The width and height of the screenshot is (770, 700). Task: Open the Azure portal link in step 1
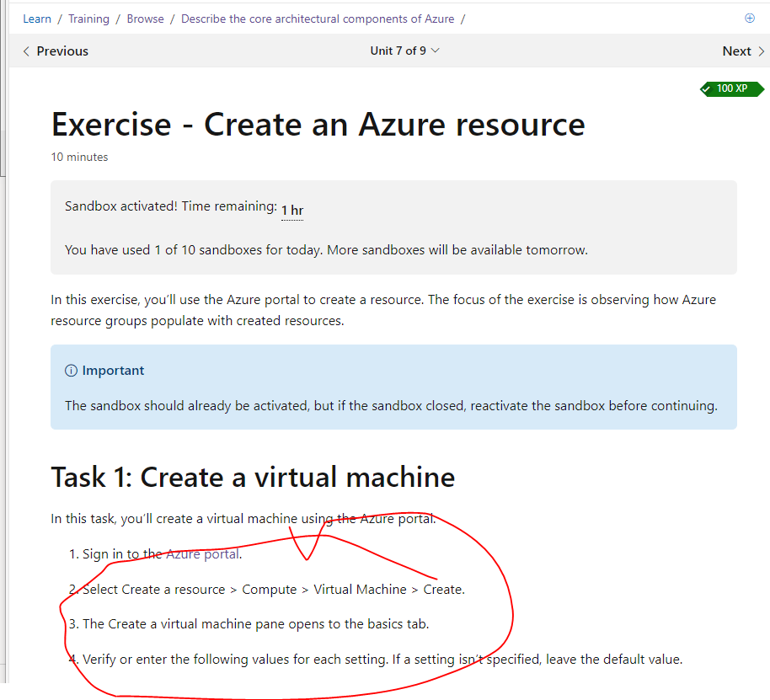coord(202,553)
